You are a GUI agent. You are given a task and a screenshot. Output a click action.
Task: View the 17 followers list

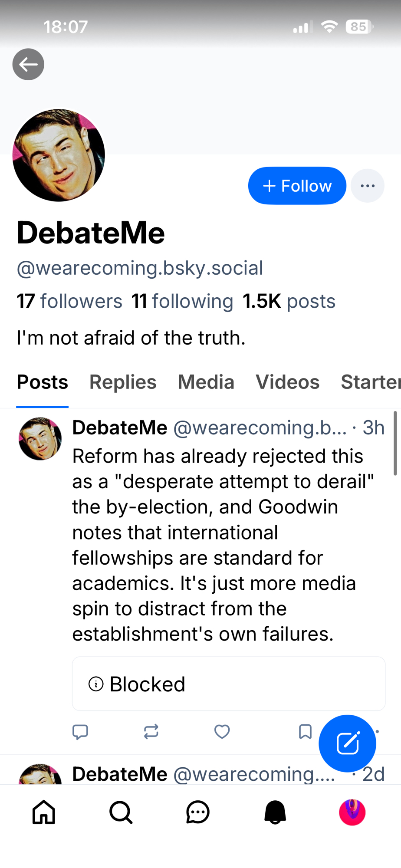point(69,301)
